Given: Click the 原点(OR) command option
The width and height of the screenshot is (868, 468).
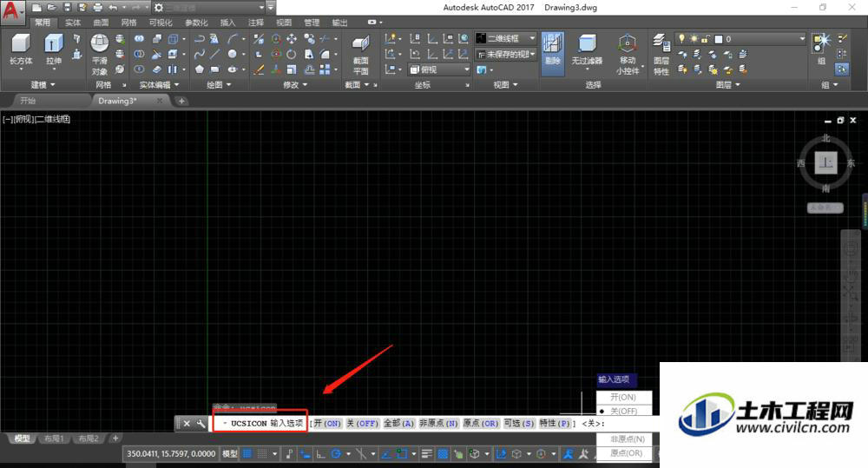Looking at the screenshot, I should tap(481, 423).
